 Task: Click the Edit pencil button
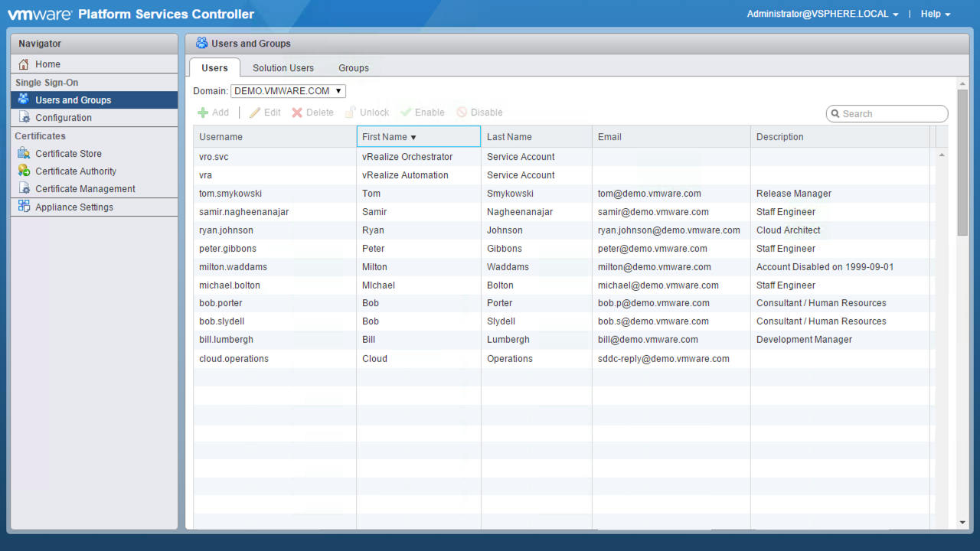point(255,112)
